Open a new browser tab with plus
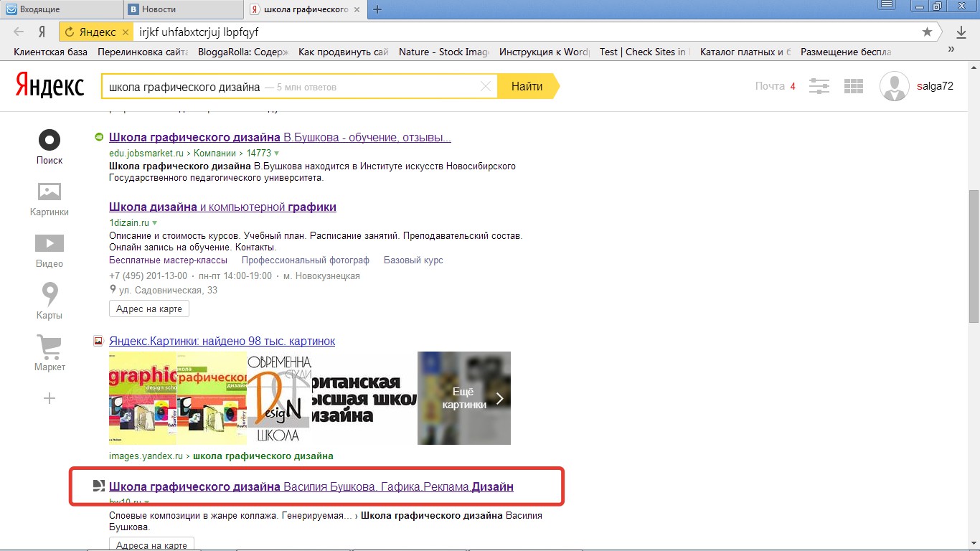Image resolution: width=980 pixels, height=551 pixels. (x=377, y=9)
